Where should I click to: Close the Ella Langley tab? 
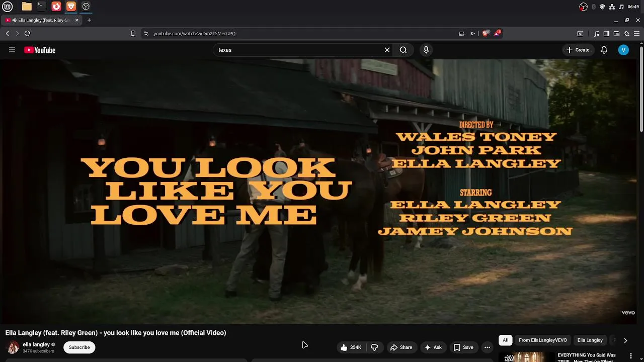point(76,20)
